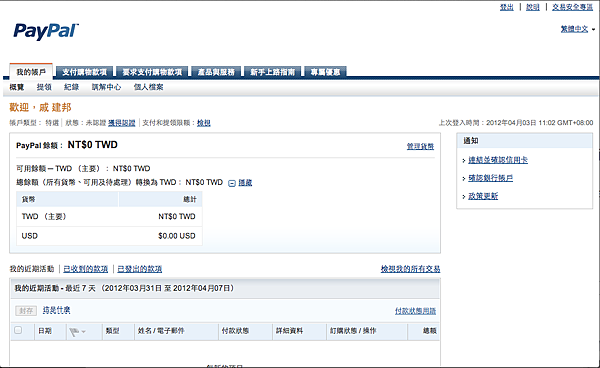Click the 獲得認證 verification link
The image size is (600, 368).
click(x=122, y=123)
